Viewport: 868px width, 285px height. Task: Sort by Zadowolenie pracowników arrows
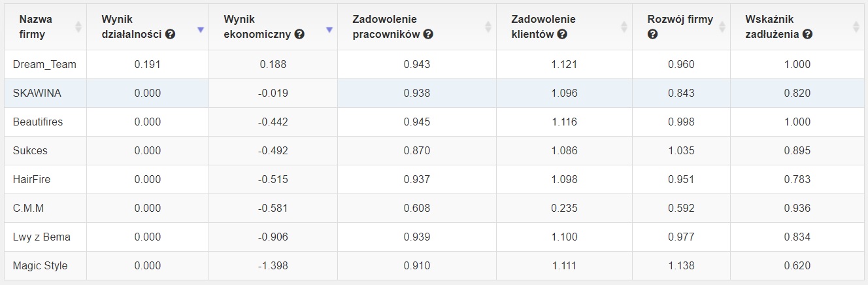point(488,27)
